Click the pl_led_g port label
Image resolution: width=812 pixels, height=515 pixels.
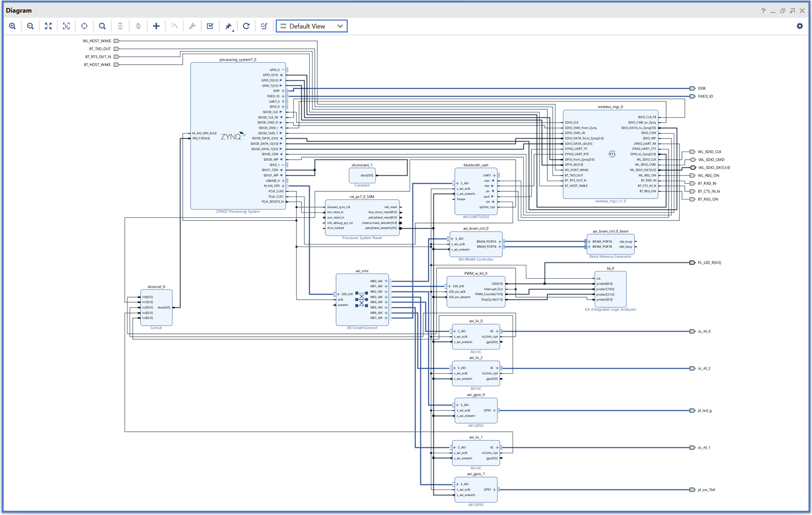coord(705,410)
